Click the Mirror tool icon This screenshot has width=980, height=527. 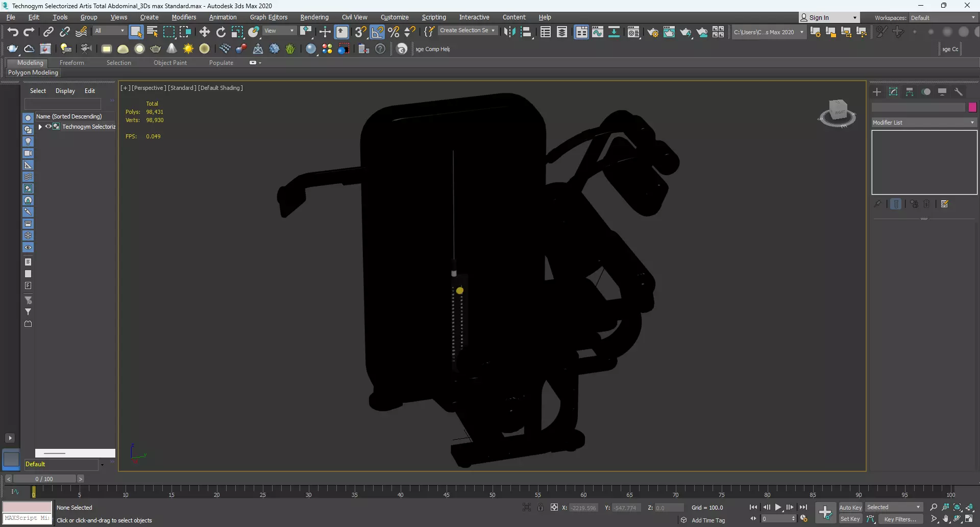click(x=509, y=32)
